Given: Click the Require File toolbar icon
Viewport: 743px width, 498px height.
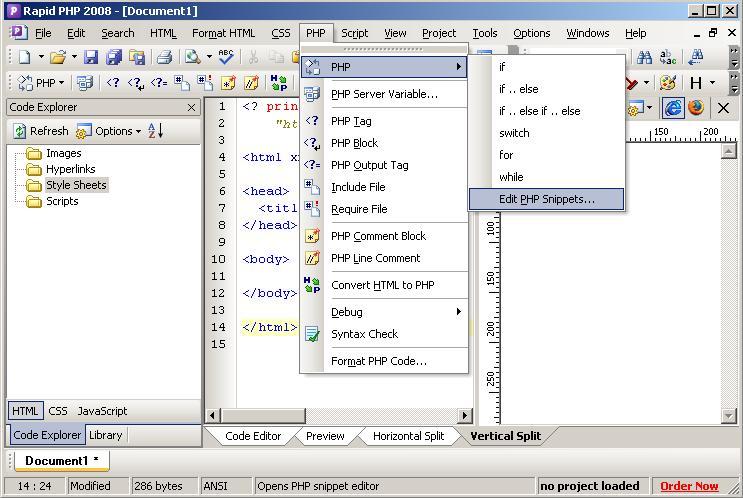Looking at the screenshot, I should point(205,83).
